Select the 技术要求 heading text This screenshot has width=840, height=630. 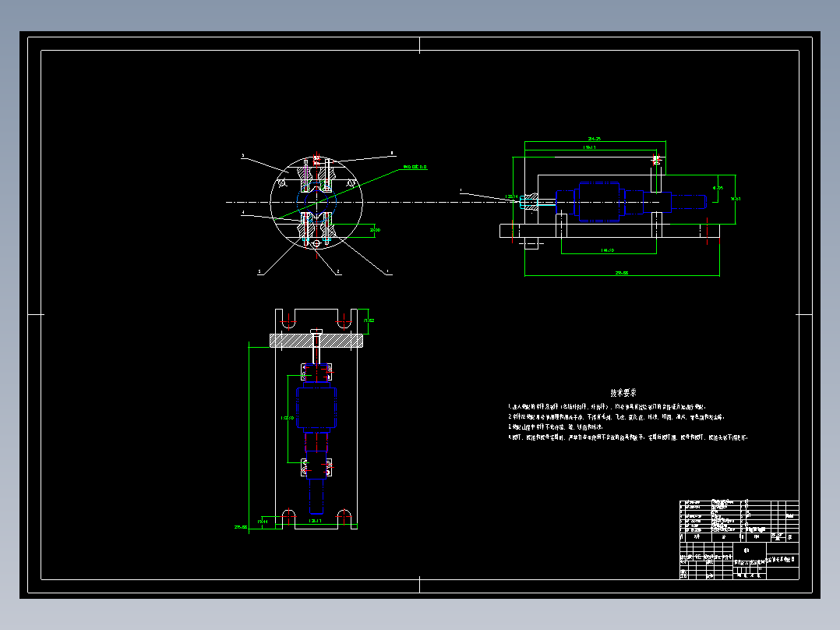623,393
